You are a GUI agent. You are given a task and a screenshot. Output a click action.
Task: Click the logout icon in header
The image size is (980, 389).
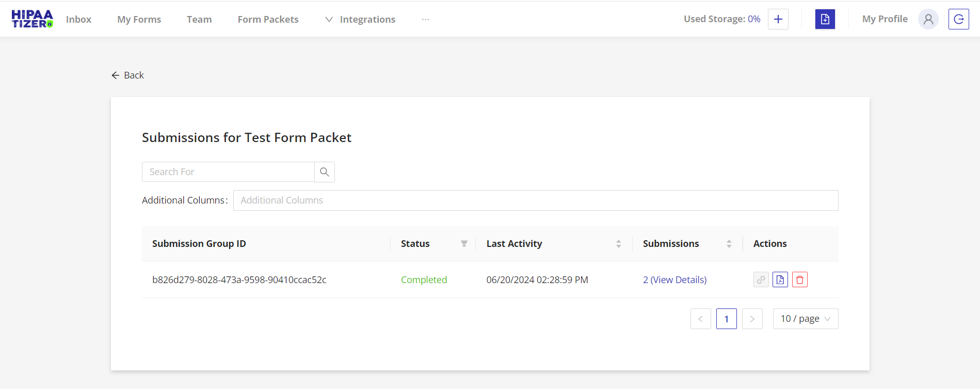958,19
